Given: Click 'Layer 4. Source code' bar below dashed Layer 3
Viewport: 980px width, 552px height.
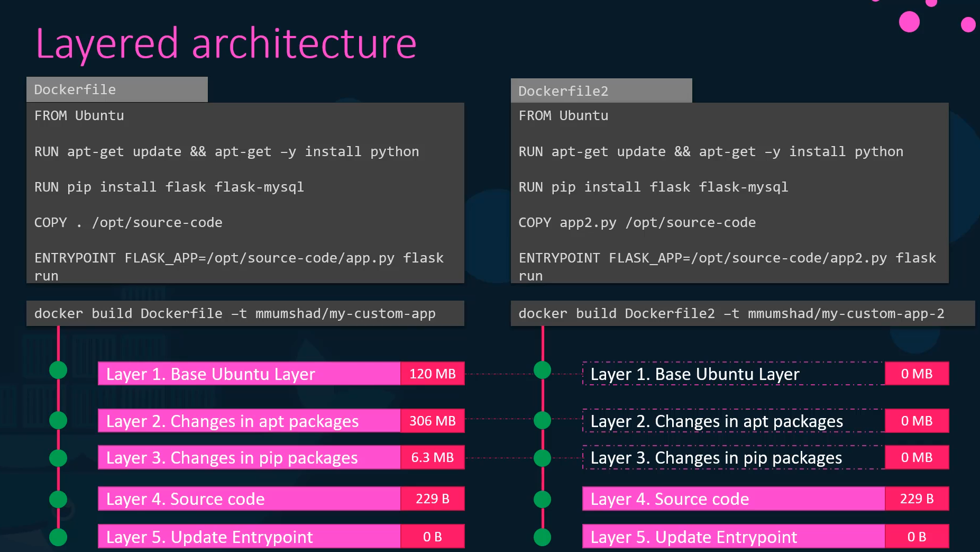Looking at the screenshot, I should tap(734, 499).
